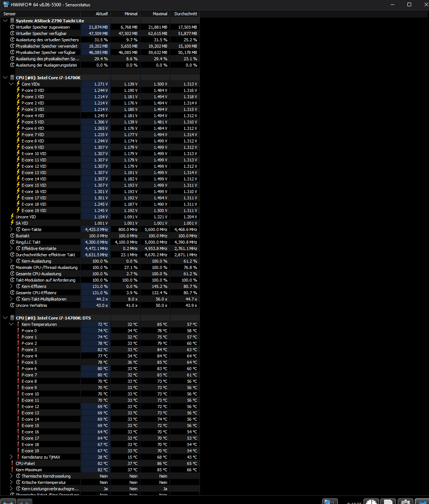Click the 21,874 MB current virtual memory value

pyautogui.click(x=98, y=27)
